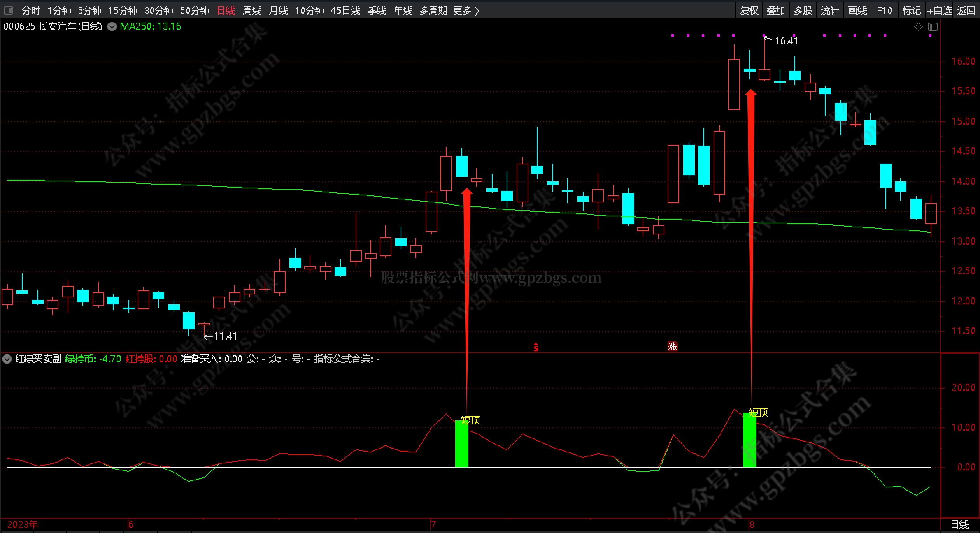Select the 5分钟 period
This screenshot has height=533, width=980.
click(x=89, y=11)
